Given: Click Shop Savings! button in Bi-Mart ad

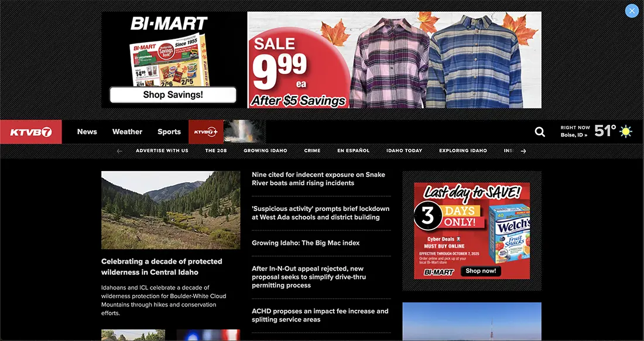Looking at the screenshot, I should tap(173, 94).
